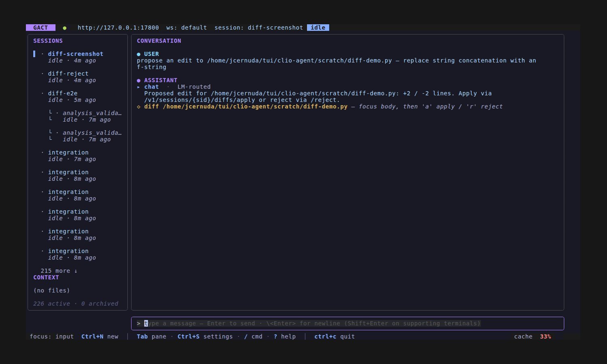Viewport: 607px width, 364px height.
Task: Expand the chat LM-routed step triangle
Action: (139, 87)
